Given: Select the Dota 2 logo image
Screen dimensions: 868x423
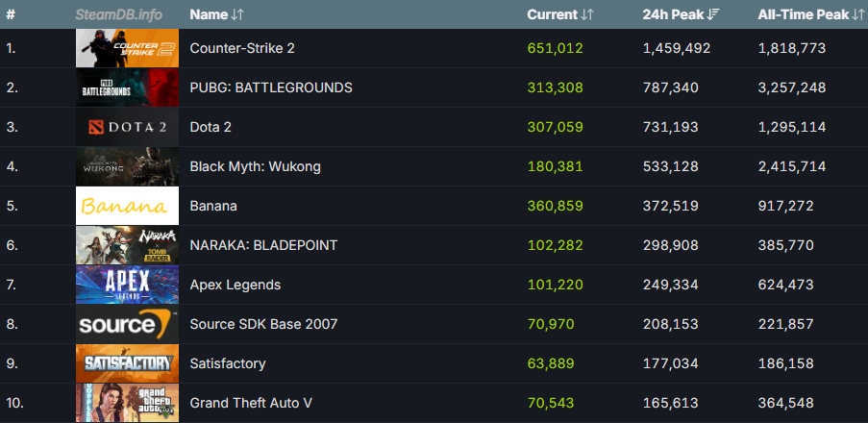Looking at the screenshot, I should click(x=127, y=127).
